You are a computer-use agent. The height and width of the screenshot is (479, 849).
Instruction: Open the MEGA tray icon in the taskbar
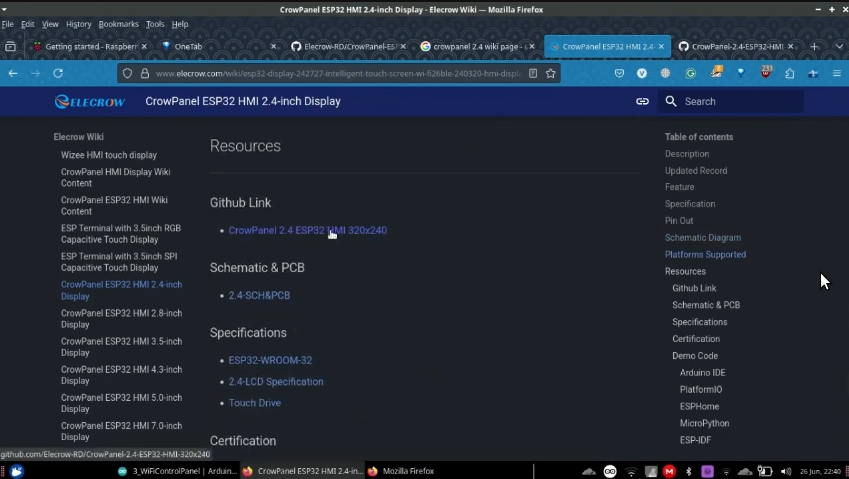pos(669,471)
